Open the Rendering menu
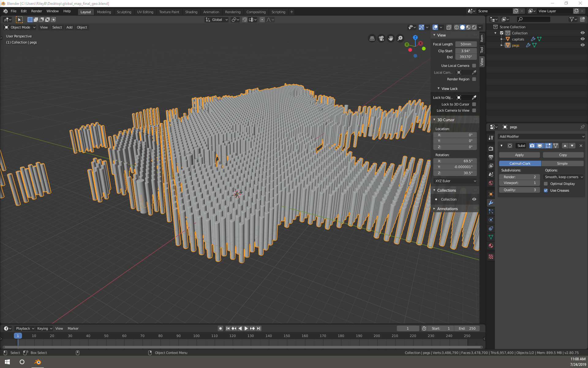The height and width of the screenshot is (368, 588). pyautogui.click(x=233, y=12)
